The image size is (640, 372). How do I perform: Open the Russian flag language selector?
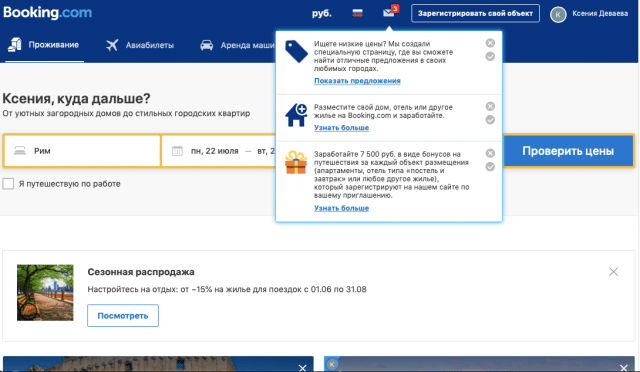(358, 13)
